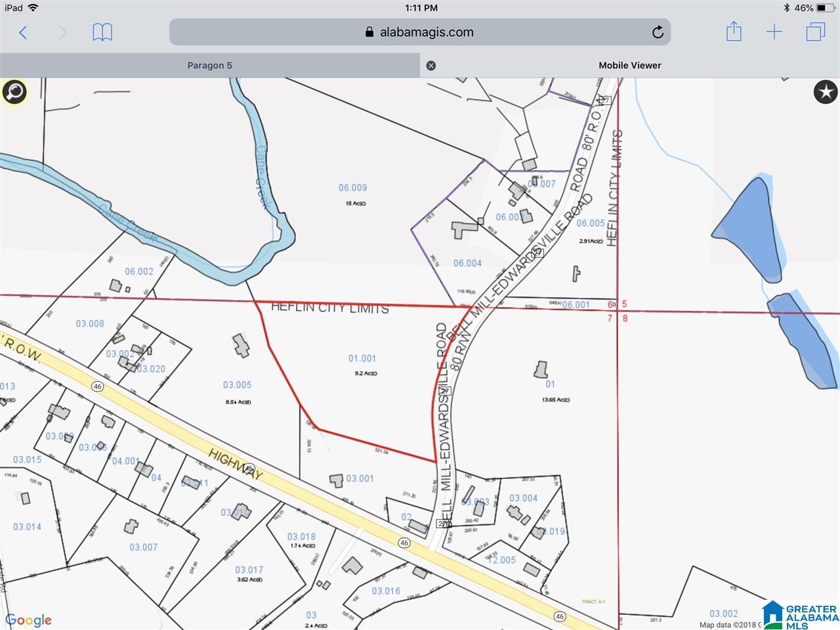Select parcel label 03.008
This screenshot has height=630, width=840.
pyautogui.click(x=90, y=323)
